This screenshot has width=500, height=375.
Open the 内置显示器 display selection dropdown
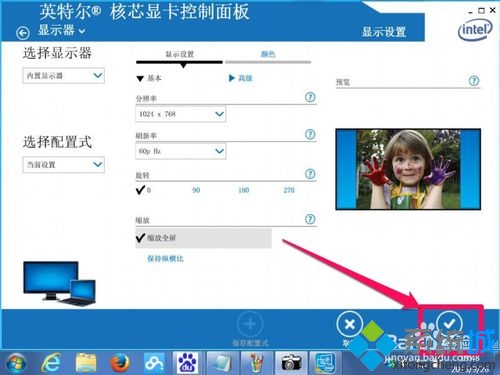pyautogui.click(x=64, y=76)
